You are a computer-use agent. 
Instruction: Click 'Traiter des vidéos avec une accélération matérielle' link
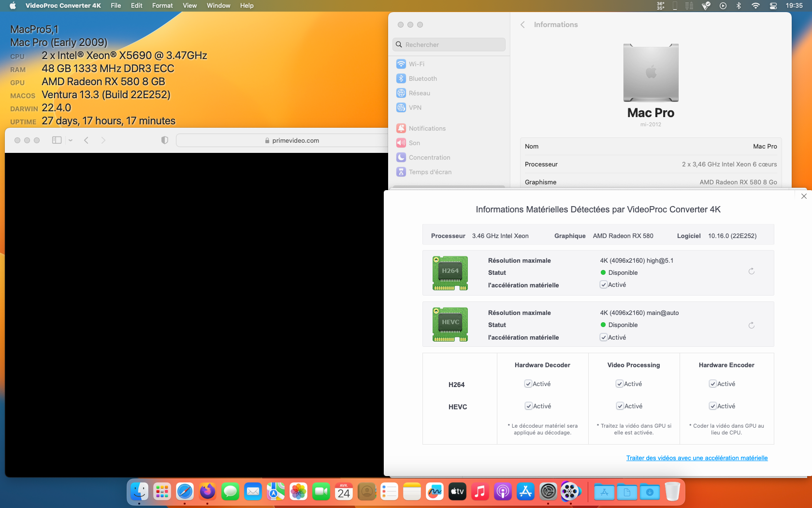pos(697,458)
